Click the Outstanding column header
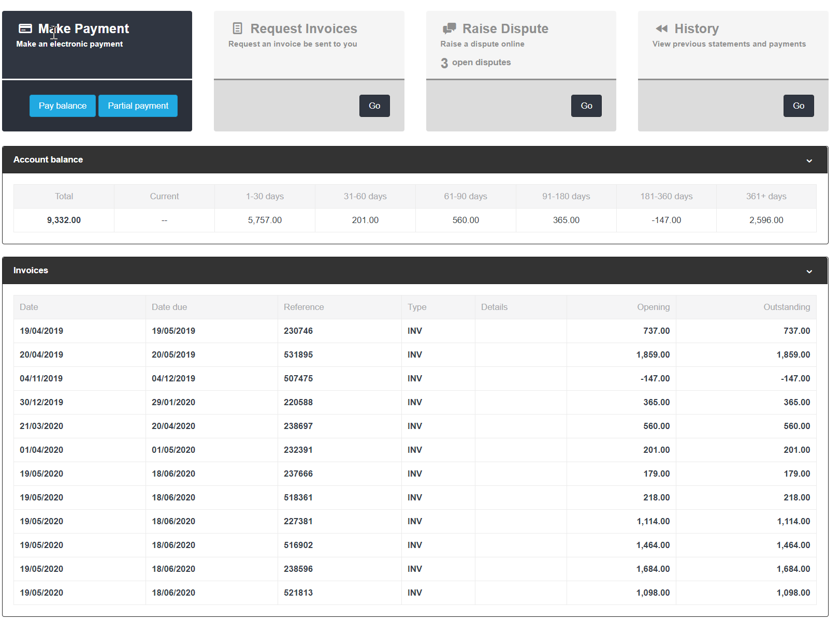840x621 pixels. coord(786,307)
